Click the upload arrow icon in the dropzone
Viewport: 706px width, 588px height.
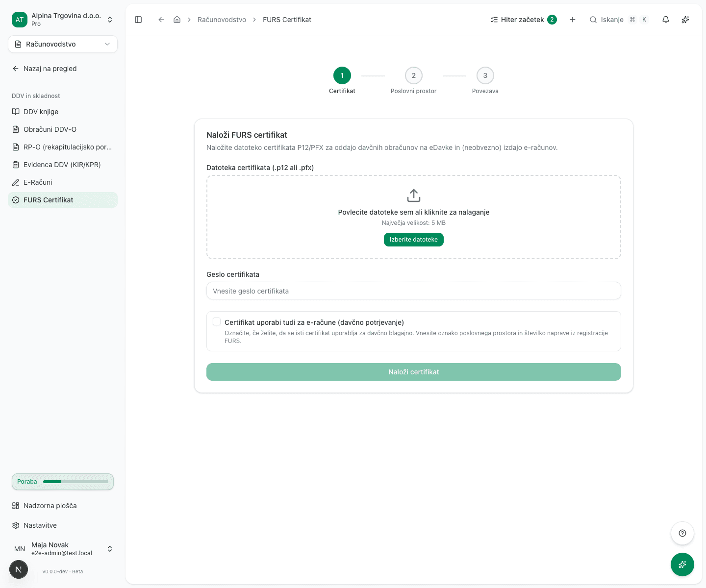(414, 196)
